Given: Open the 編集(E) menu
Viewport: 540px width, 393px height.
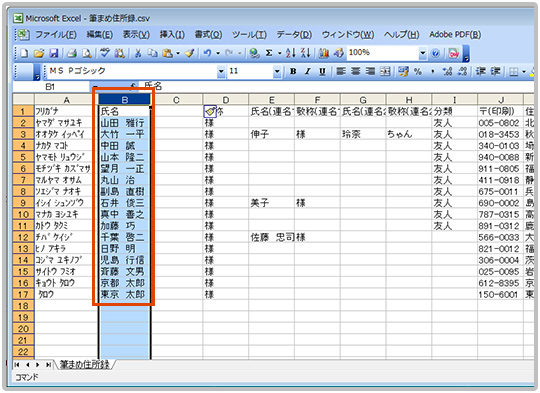Looking at the screenshot, I should (99, 35).
